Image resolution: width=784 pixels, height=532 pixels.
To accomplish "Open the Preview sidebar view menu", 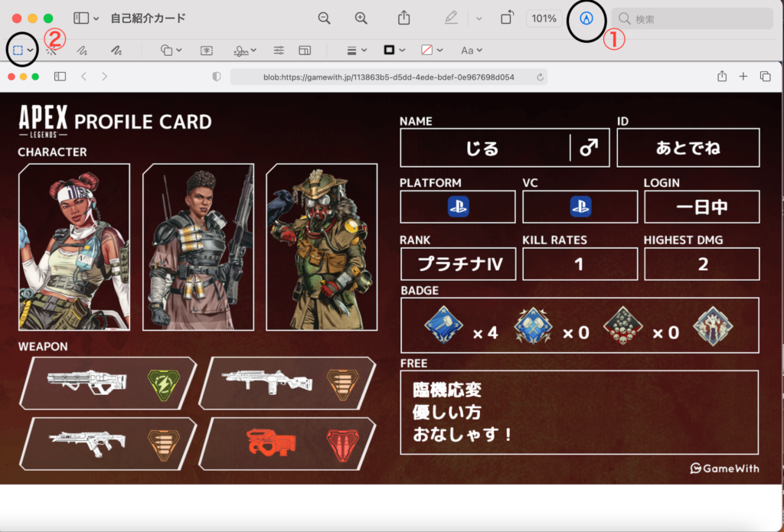I will (86, 18).
